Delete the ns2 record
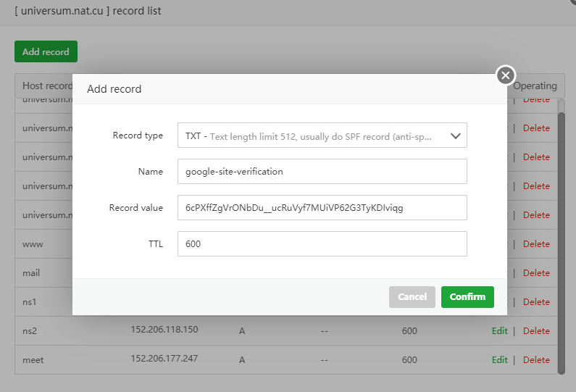Viewport: 576px width, 392px height. [x=536, y=330]
